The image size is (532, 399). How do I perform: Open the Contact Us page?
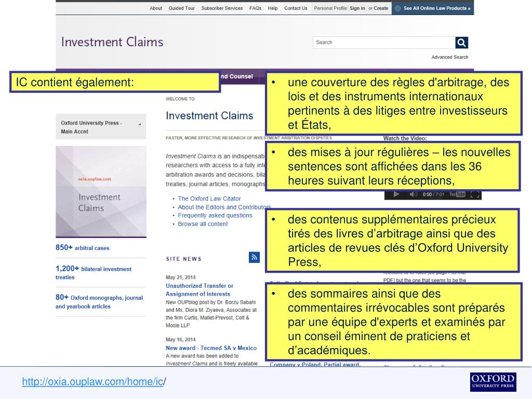point(296,8)
